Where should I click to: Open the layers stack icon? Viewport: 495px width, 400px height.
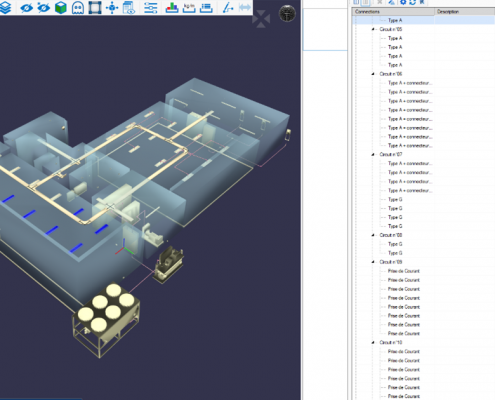[x=5, y=7]
